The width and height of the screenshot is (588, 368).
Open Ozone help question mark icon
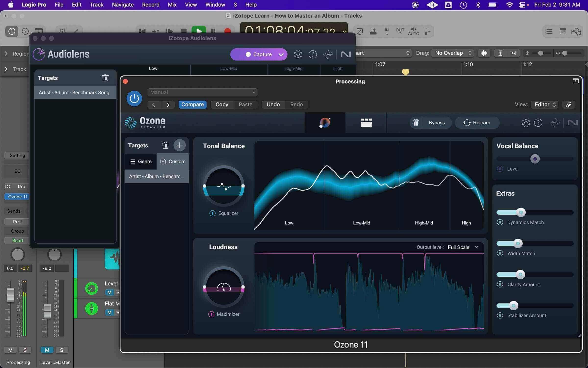[538, 122]
